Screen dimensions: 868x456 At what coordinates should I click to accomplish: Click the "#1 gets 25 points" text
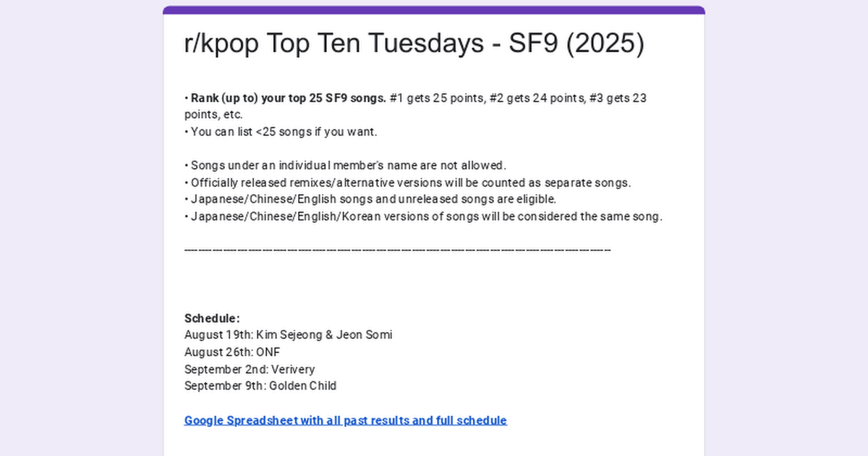(436, 98)
